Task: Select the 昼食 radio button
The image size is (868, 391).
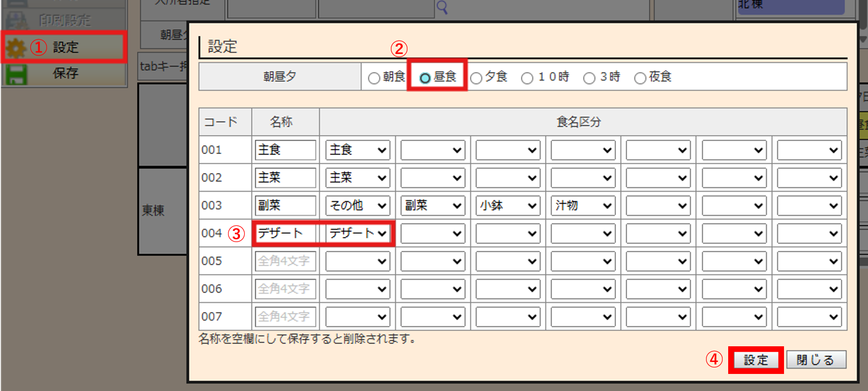Action: [425, 78]
